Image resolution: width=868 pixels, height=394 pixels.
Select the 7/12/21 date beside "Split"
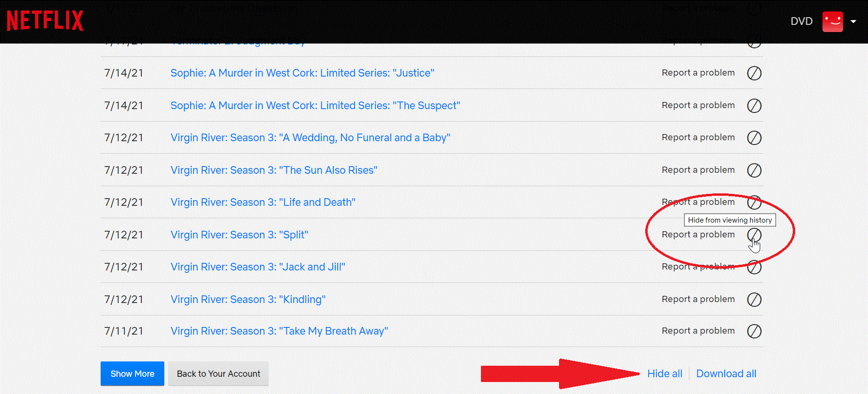124,235
